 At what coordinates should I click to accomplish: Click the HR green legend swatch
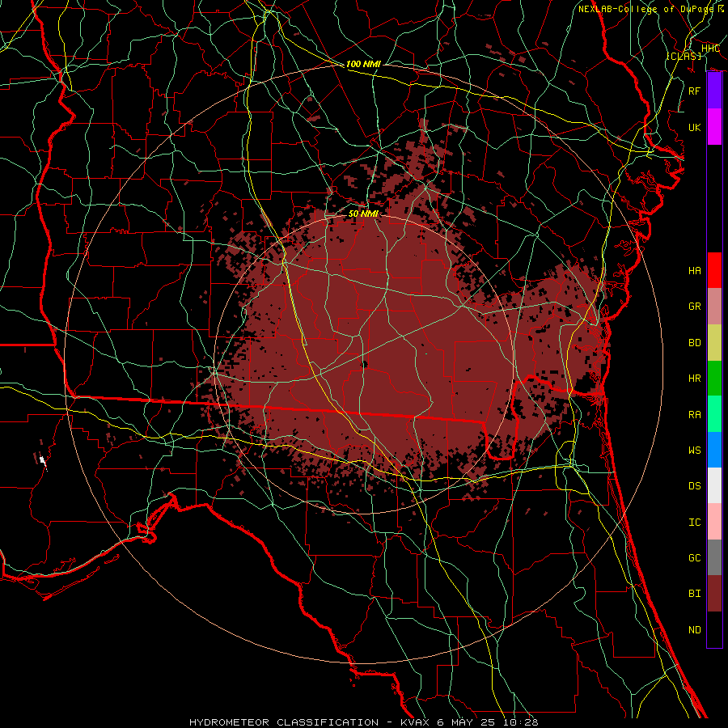[x=714, y=378]
